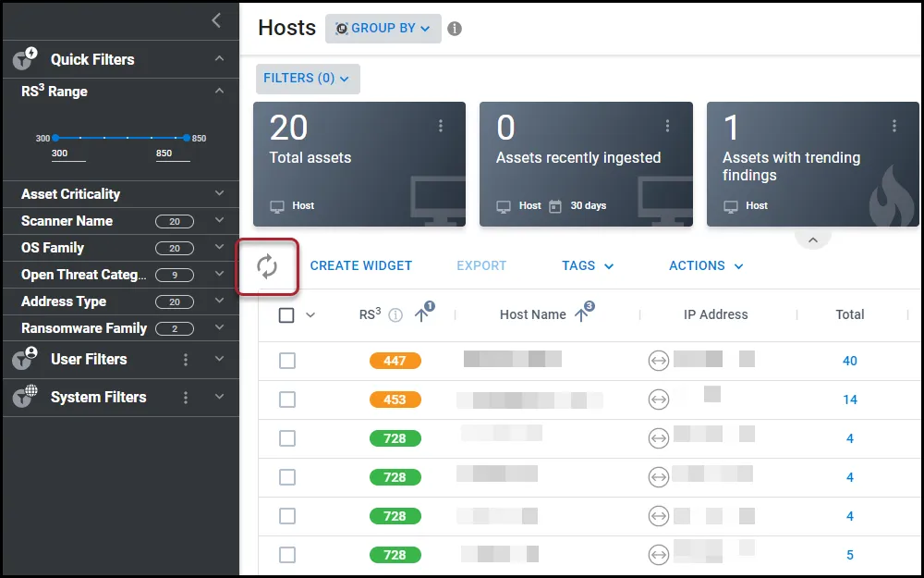Viewport: 924px width, 578px height.
Task: Expand the Open Threat Category filter
Action: 219,274
